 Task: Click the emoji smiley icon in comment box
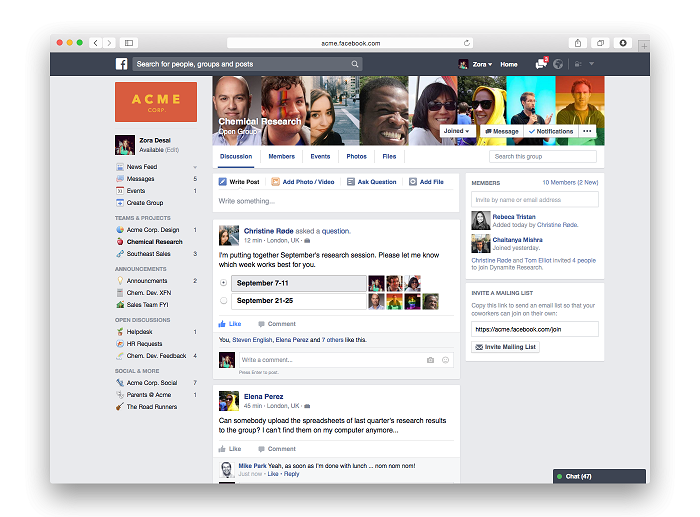point(445,360)
